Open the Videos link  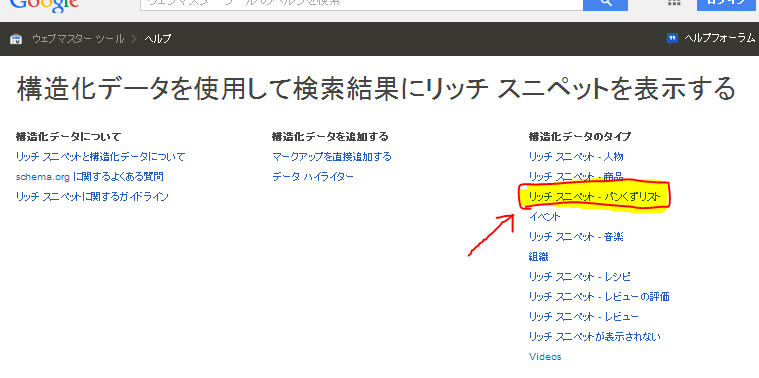coord(545,357)
